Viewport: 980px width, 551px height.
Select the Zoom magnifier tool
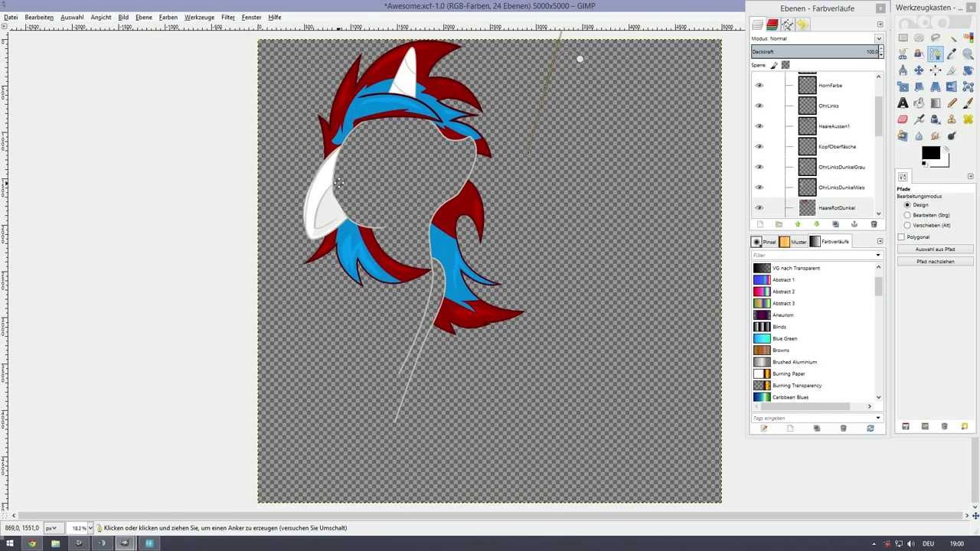(969, 54)
